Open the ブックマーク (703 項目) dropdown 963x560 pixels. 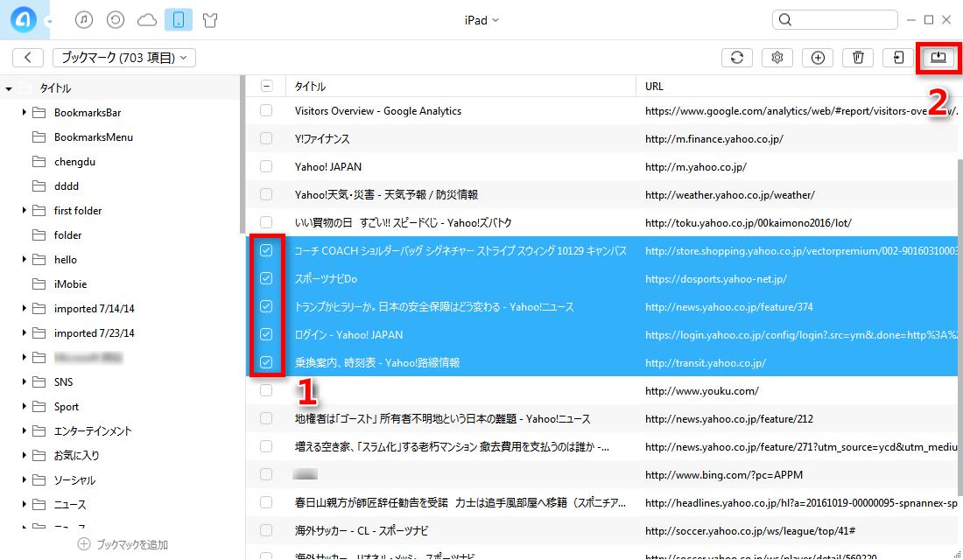point(124,58)
